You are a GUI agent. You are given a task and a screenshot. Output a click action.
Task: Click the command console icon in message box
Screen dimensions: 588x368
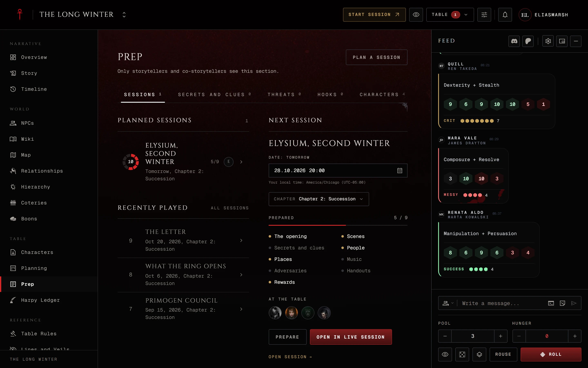(551, 303)
